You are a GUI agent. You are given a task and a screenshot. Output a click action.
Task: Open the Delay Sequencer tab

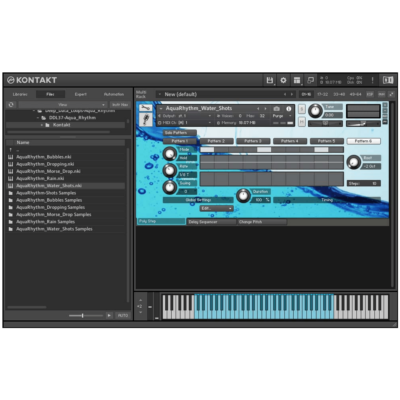(x=211, y=222)
